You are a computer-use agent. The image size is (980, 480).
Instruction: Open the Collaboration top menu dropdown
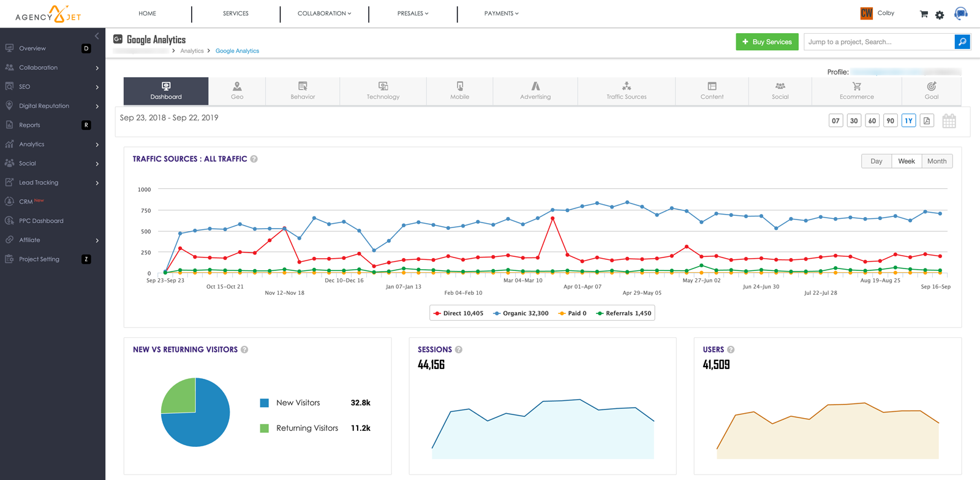324,13
